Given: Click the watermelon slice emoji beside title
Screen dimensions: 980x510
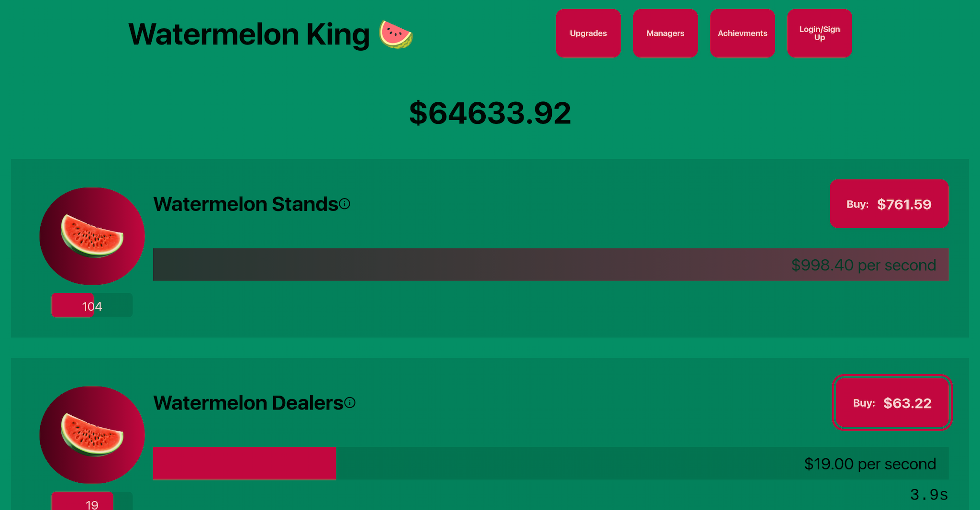Looking at the screenshot, I should click(396, 34).
